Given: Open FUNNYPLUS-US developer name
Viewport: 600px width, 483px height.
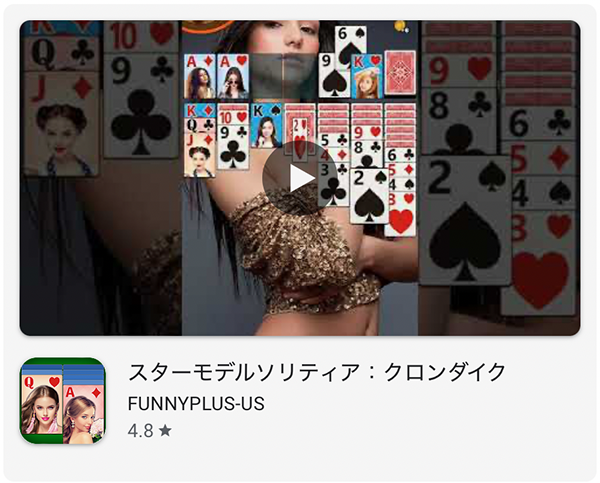Looking at the screenshot, I should tap(196, 404).
